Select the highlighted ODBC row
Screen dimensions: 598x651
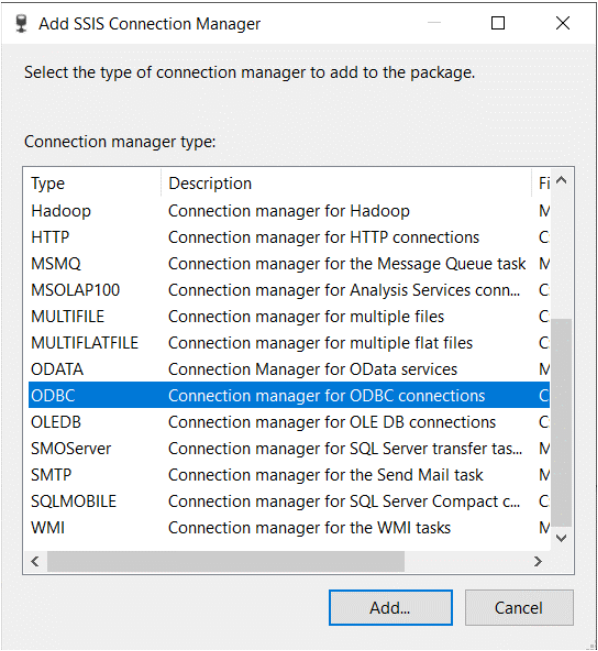point(289,396)
